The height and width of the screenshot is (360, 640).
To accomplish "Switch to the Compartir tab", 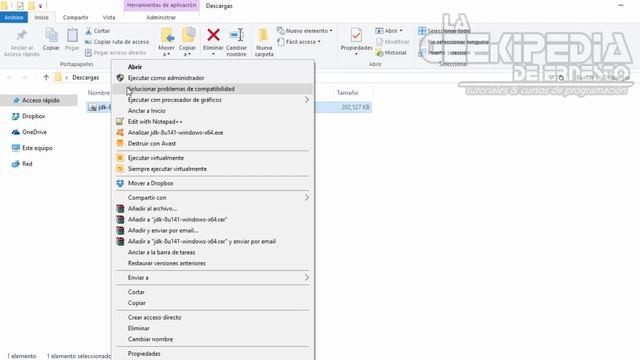I will pos(76,18).
